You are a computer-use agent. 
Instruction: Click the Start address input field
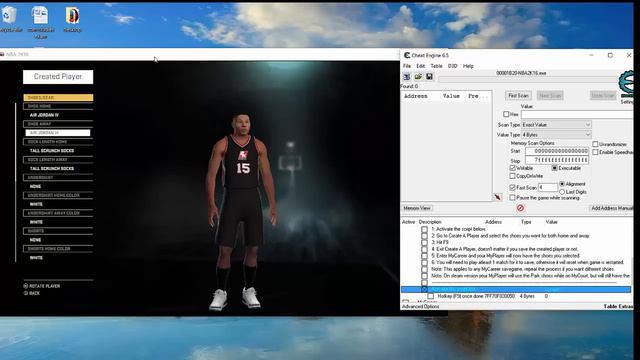coord(557,151)
